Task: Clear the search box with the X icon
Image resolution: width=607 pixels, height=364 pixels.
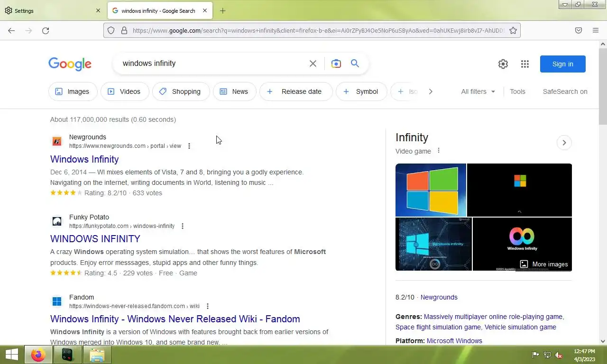Action: [x=313, y=64]
